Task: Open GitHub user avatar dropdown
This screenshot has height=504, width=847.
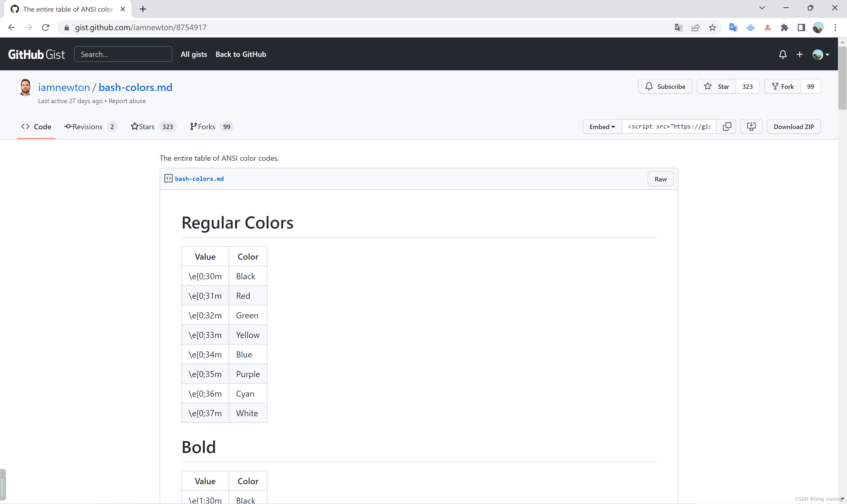Action: tap(821, 54)
